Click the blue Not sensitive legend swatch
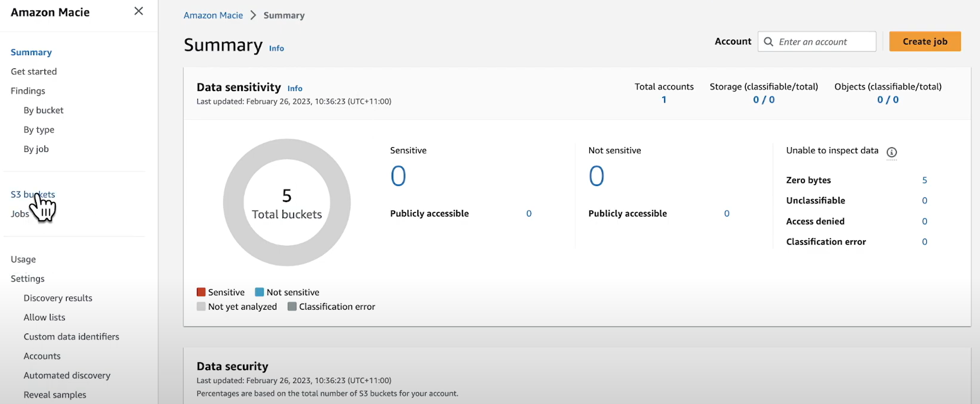The height and width of the screenshot is (404, 980). (259, 292)
